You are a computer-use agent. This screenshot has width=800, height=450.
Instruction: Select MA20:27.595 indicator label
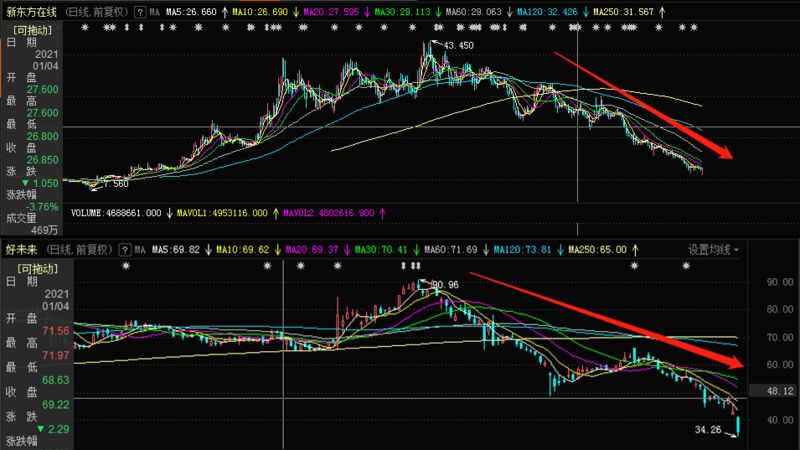pyautogui.click(x=331, y=12)
